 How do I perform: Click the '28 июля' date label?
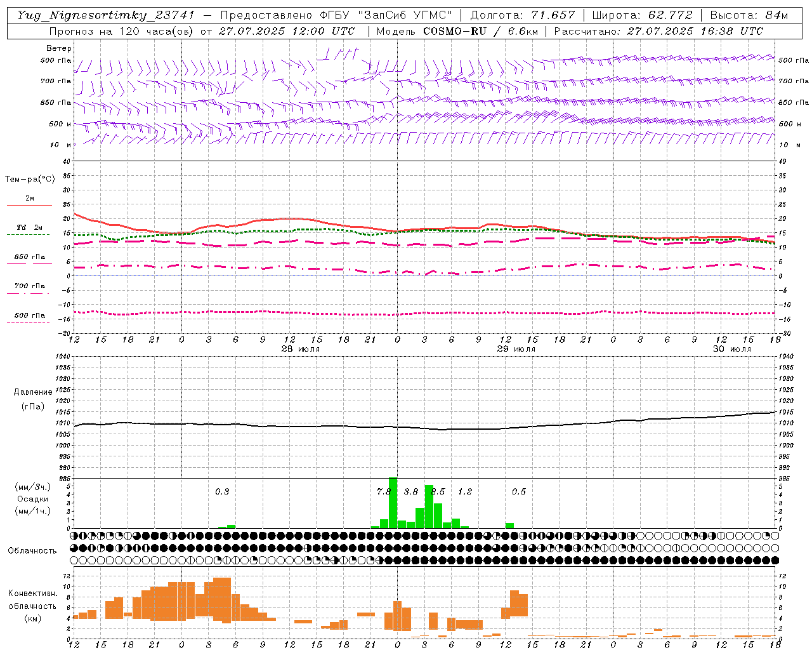pos(301,349)
